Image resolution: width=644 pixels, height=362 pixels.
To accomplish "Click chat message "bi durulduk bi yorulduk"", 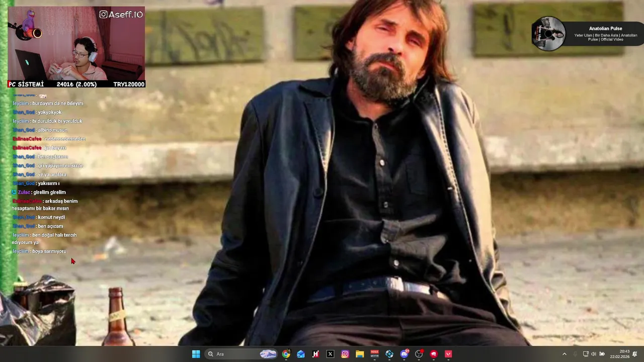I will [x=57, y=121].
